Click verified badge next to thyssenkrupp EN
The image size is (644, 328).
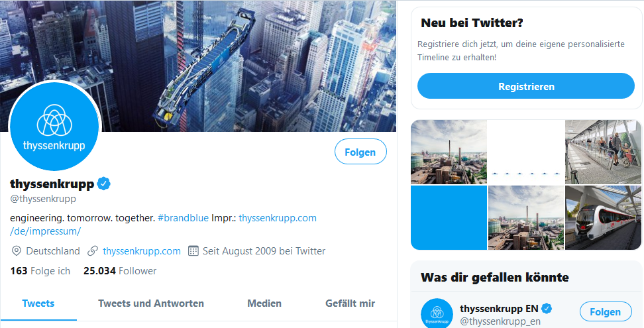click(x=546, y=308)
